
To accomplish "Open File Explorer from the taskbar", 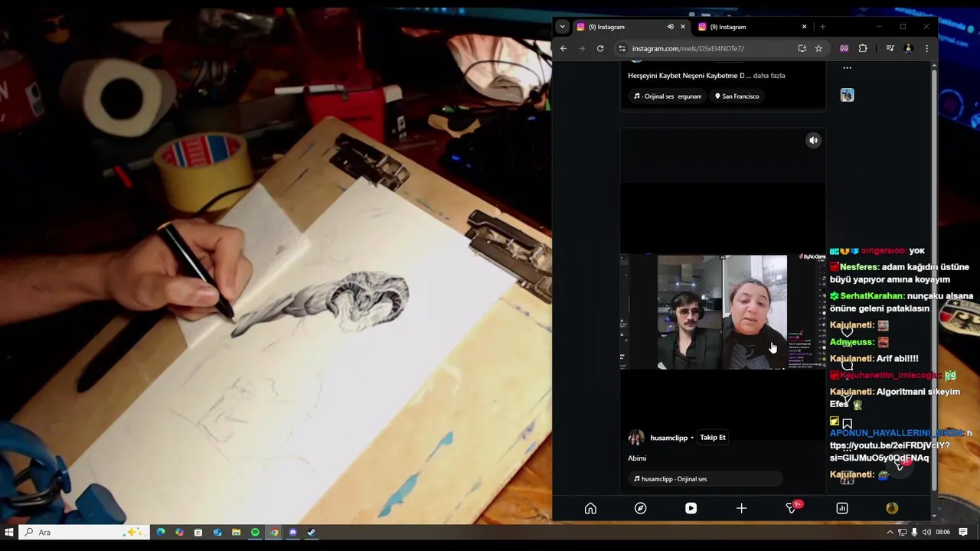I will tap(237, 532).
